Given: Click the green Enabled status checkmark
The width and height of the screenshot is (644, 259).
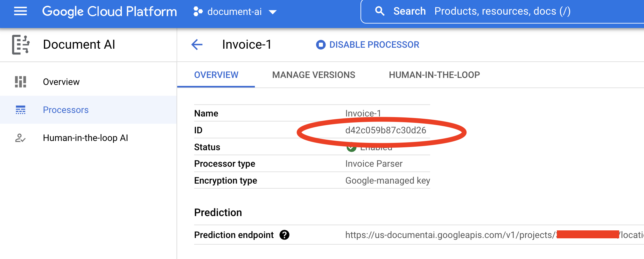Looking at the screenshot, I should point(351,148).
